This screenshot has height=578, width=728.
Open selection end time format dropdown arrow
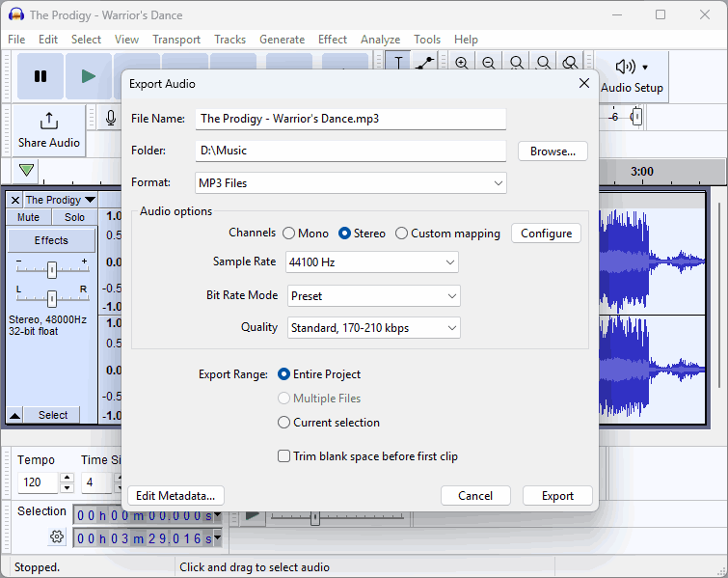(217, 538)
